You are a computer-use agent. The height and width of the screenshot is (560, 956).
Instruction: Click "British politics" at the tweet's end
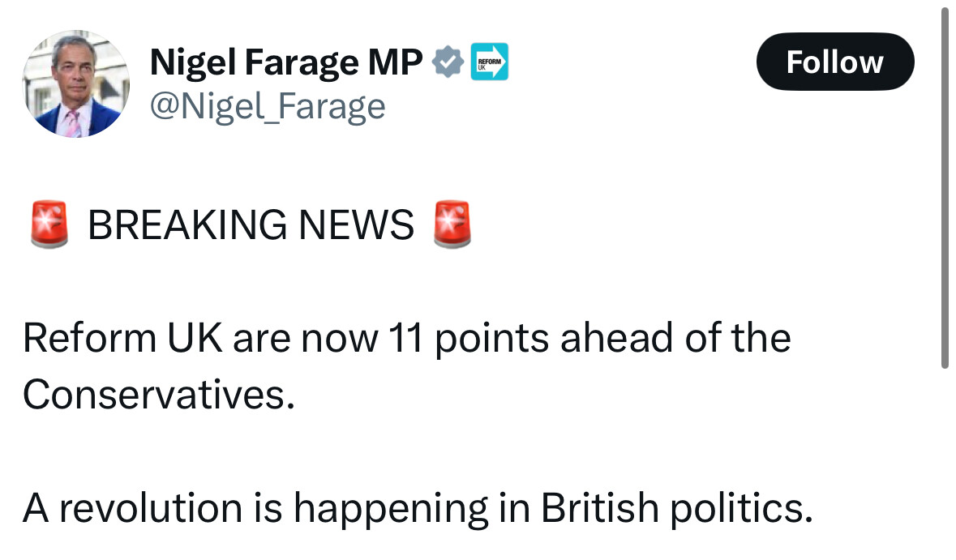(677, 509)
